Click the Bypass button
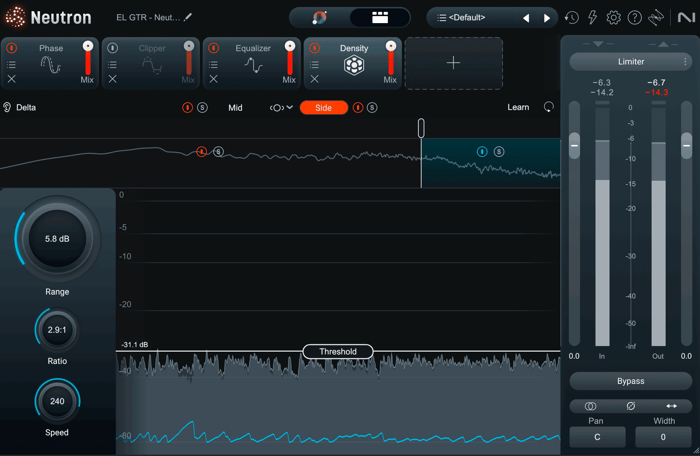Image resolution: width=700 pixels, height=456 pixels. point(631,381)
